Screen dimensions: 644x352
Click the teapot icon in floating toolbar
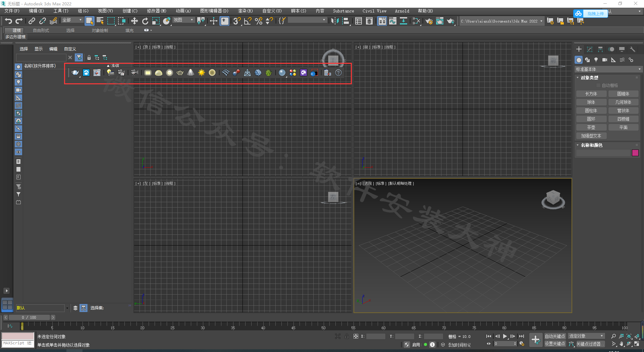pyautogui.click(x=75, y=73)
